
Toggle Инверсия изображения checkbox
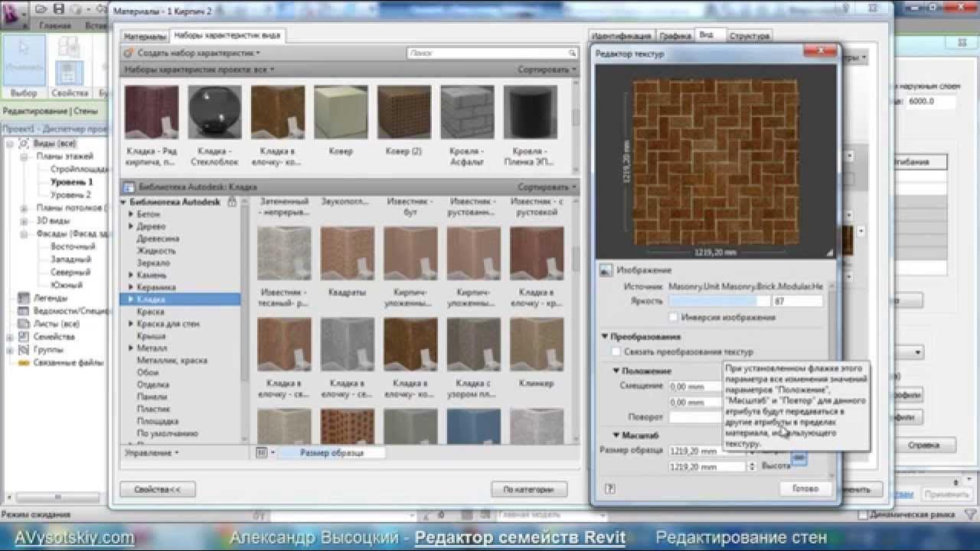tap(674, 317)
